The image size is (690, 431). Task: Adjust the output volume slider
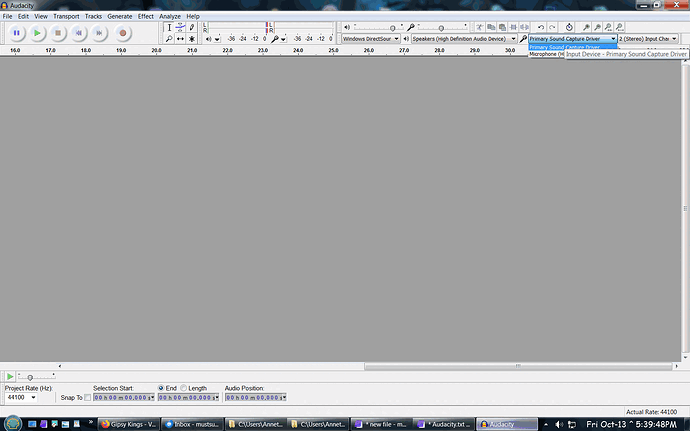(379, 27)
